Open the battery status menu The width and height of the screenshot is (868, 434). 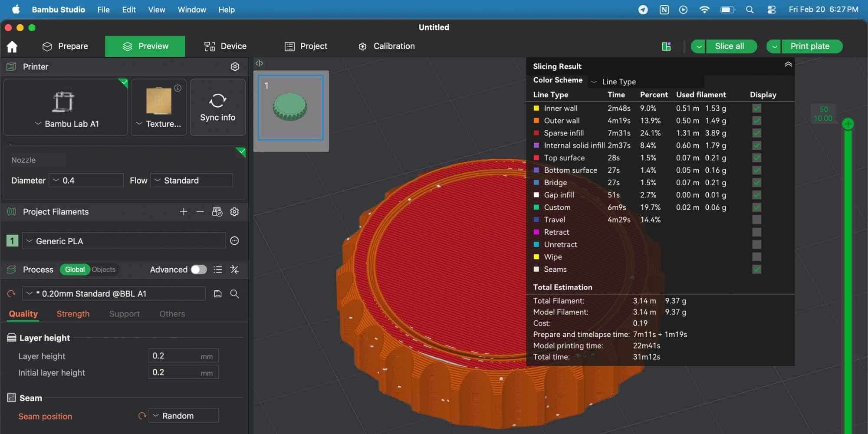click(x=728, y=10)
